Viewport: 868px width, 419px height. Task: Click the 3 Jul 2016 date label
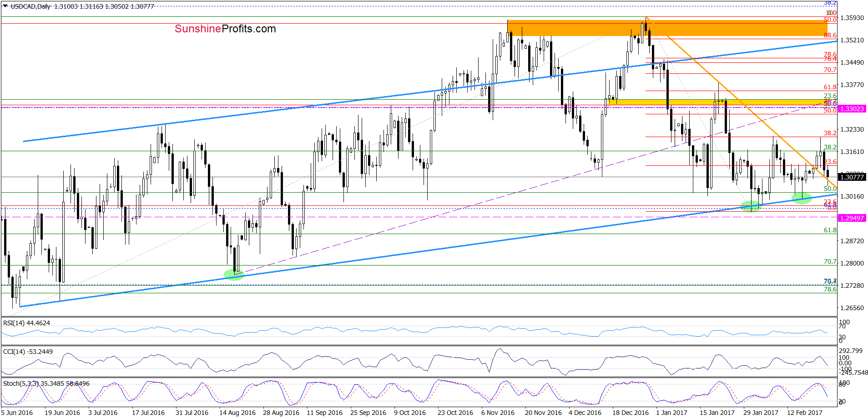103,413
